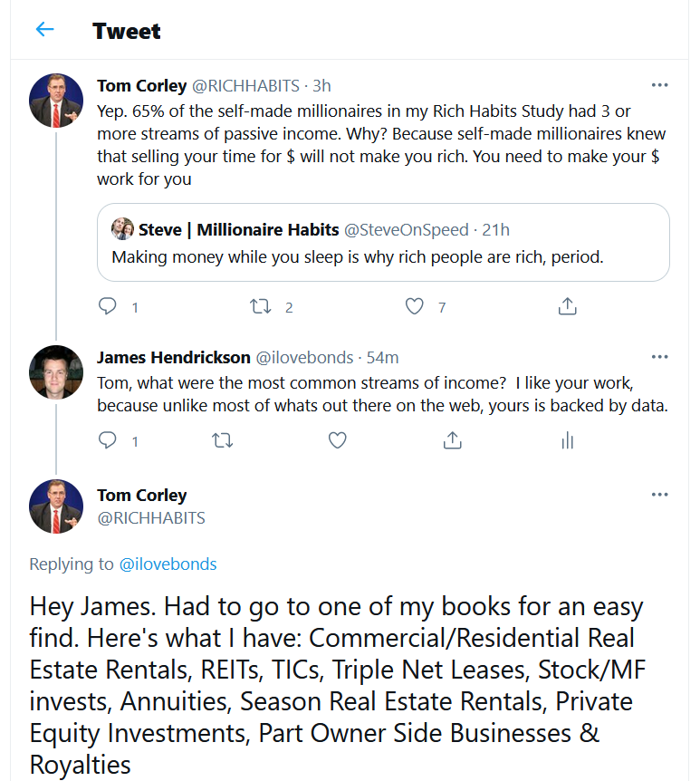Open Steve's small avatar in quoted tweet
This screenshot has width=700, height=781.
point(122,228)
